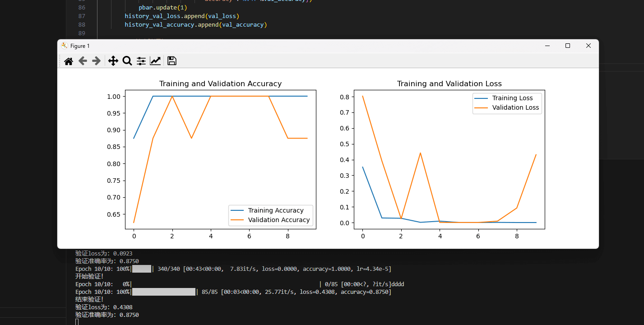Open the Edit axis and curve parameters icon
This screenshot has width=644, height=325.
tap(155, 61)
